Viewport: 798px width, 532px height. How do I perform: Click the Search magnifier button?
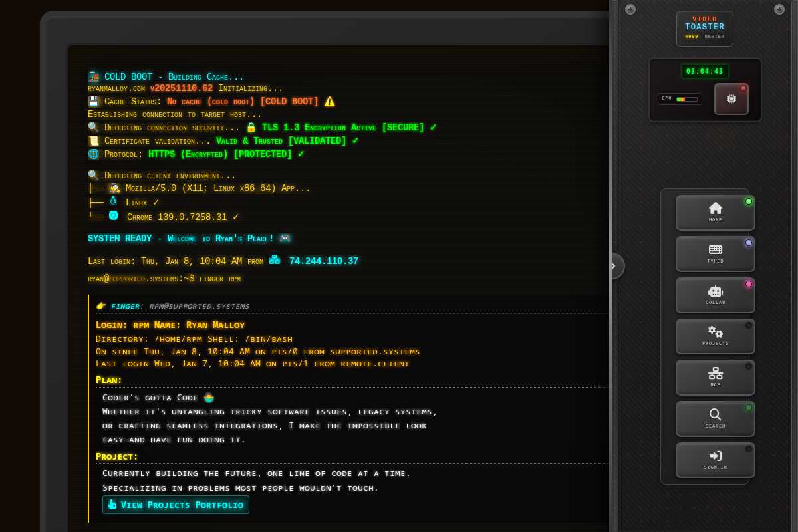(715, 418)
